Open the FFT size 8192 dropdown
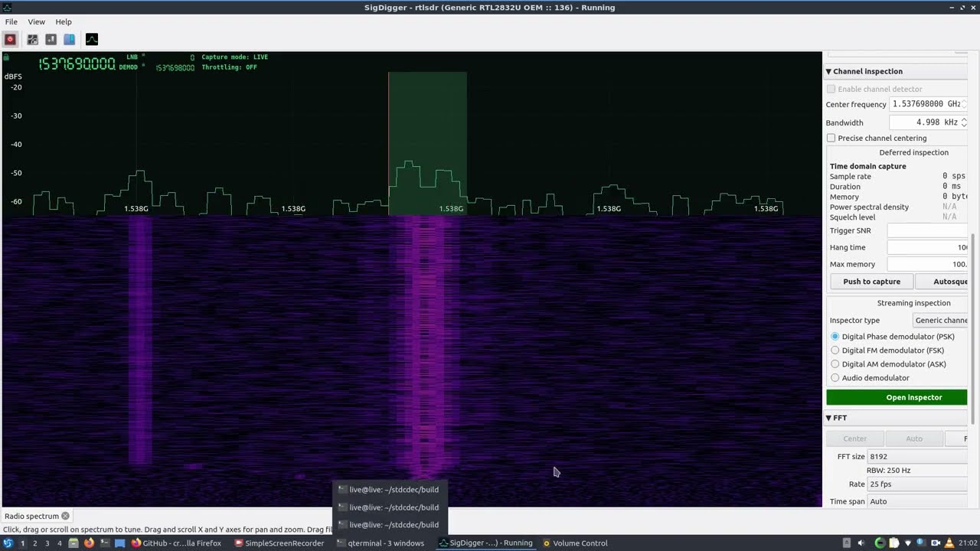Viewport: 980px width, 551px height. coord(917,456)
